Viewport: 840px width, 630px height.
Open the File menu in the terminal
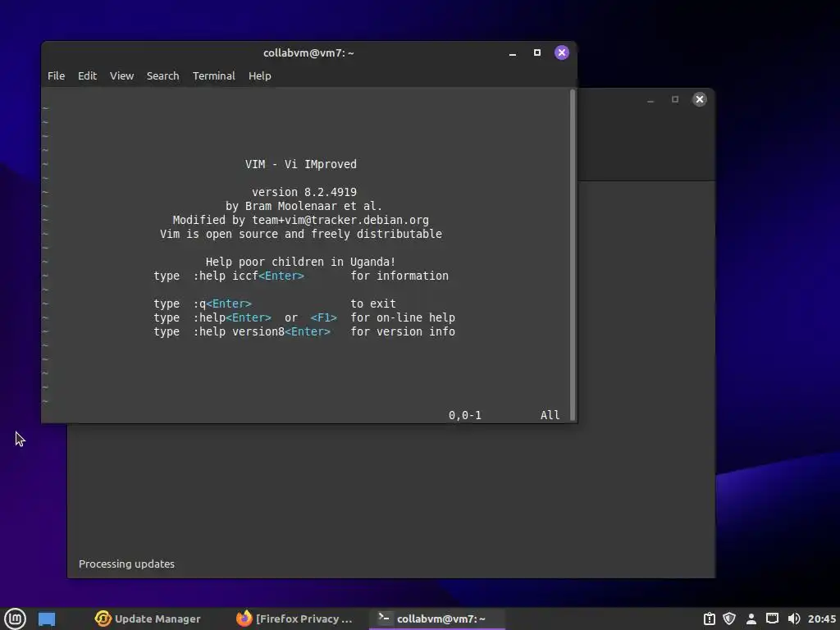tap(56, 76)
